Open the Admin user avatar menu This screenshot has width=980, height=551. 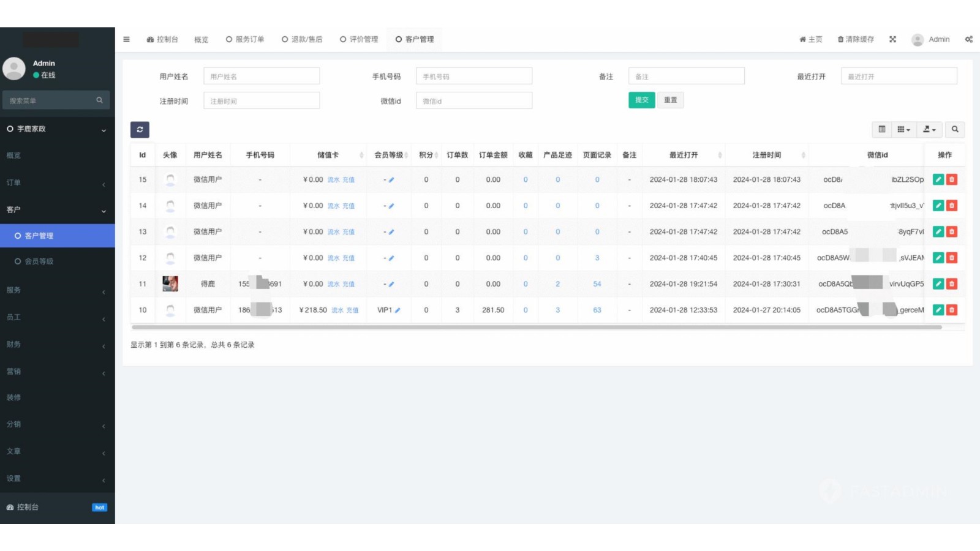click(930, 39)
